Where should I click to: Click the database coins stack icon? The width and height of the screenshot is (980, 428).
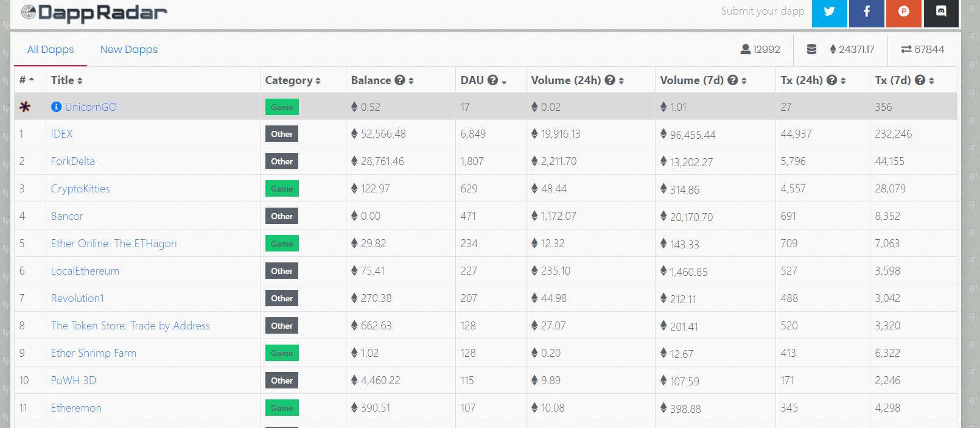(811, 49)
